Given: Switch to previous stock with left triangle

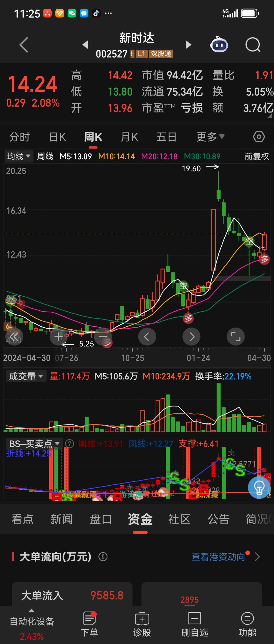Looking at the screenshot, I should coord(85,45).
